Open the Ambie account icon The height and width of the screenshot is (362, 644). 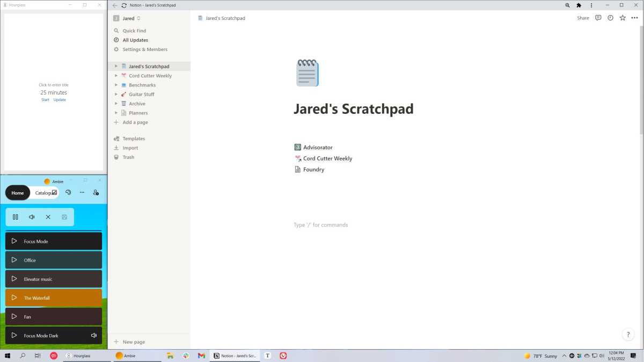point(96,192)
